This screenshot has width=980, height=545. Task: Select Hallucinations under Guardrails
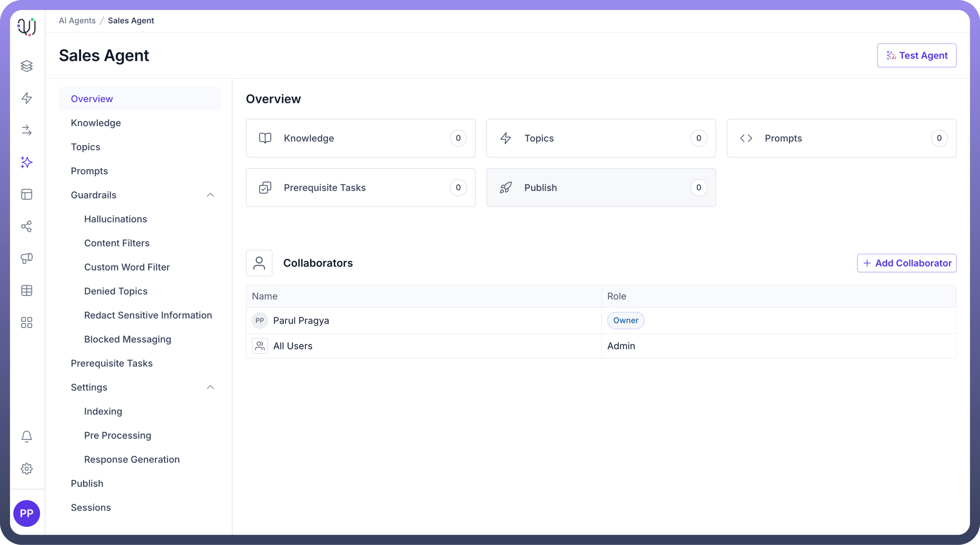pos(116,219)
